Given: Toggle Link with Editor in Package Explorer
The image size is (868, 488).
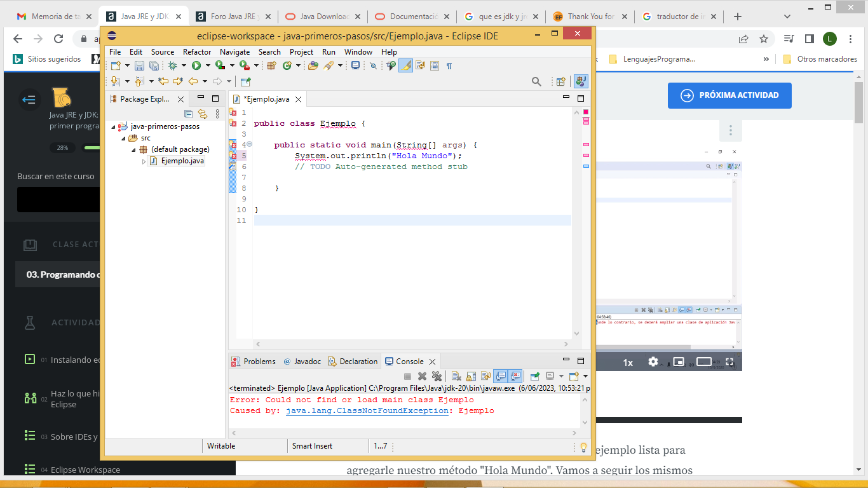Looking at the screenshot, I should 203,114.
